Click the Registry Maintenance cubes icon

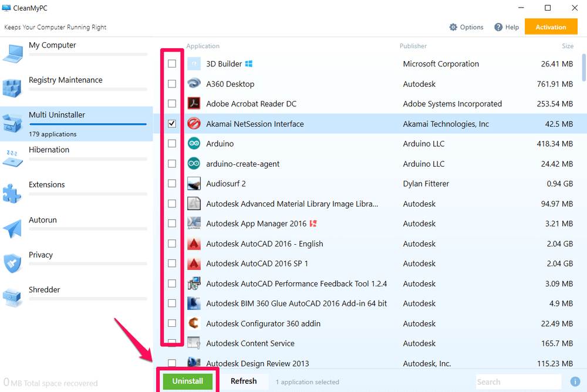(x=12, y=88)
